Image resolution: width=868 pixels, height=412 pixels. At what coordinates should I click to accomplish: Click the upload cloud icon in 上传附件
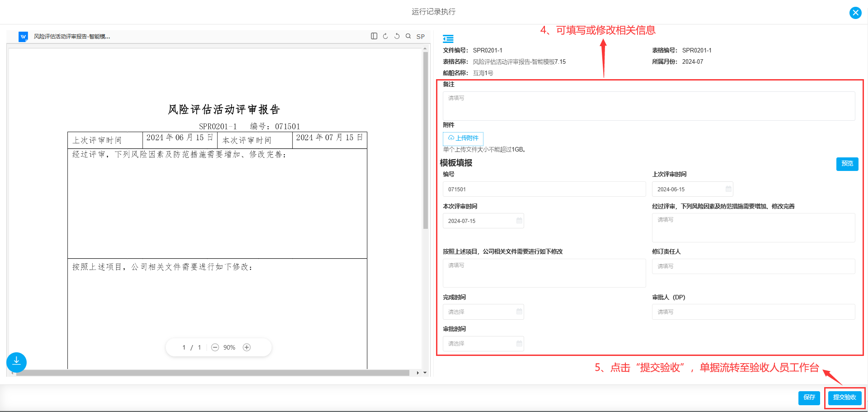pos(451,138)
